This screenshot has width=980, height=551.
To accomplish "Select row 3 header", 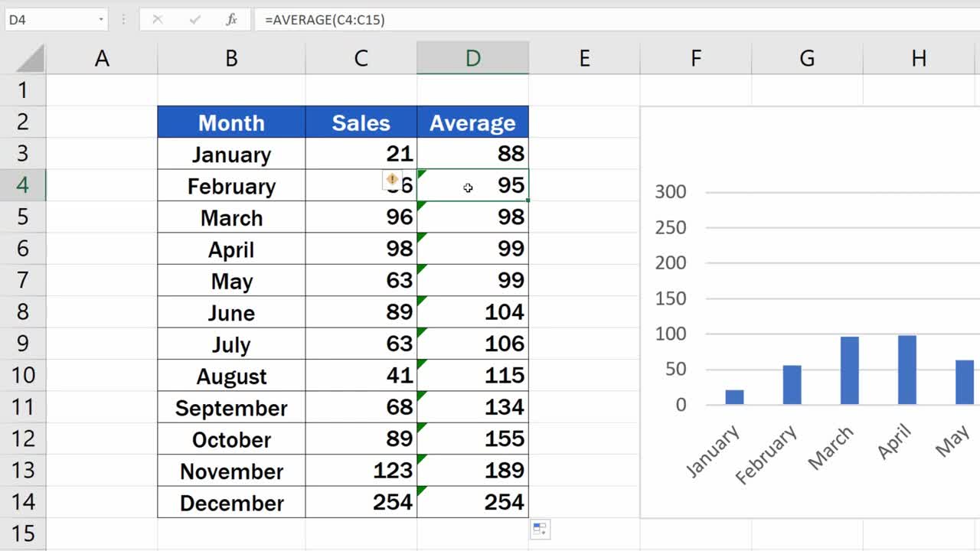I will pos(23,154).
